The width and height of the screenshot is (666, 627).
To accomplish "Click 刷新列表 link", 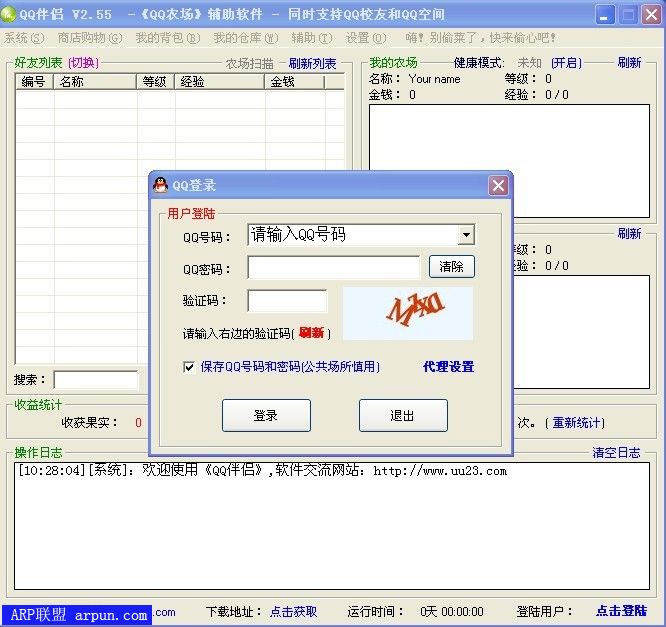I will (313, 64).
